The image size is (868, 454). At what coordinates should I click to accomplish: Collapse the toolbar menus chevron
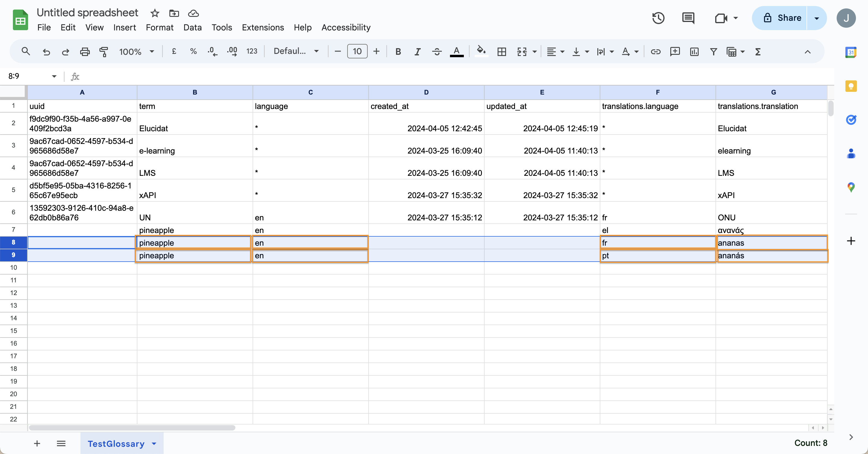tap(807, 51)
